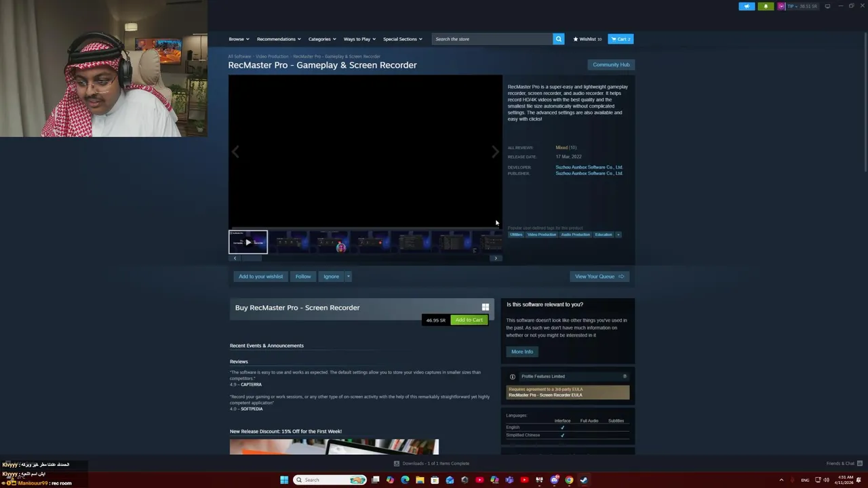Go to Video Production breadcrumb
The image size is (868, 488).
click(272, 56)
